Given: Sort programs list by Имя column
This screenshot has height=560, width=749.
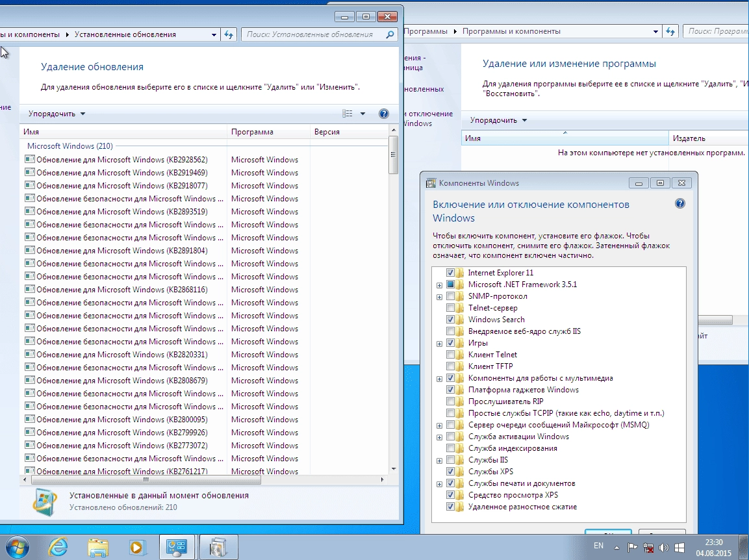Looking at the screenshot, I should [x=565, y=138].
